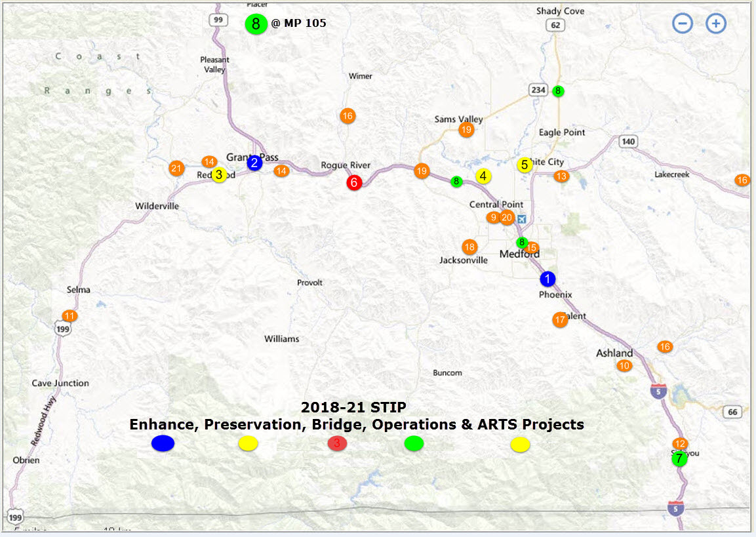Click the zoom out minus button

pyautogui.click(x=682, y=24)
